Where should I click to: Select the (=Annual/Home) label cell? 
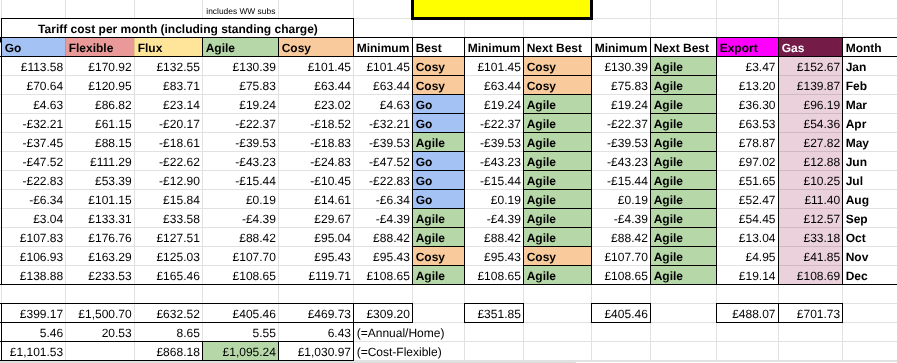(400, 333)
